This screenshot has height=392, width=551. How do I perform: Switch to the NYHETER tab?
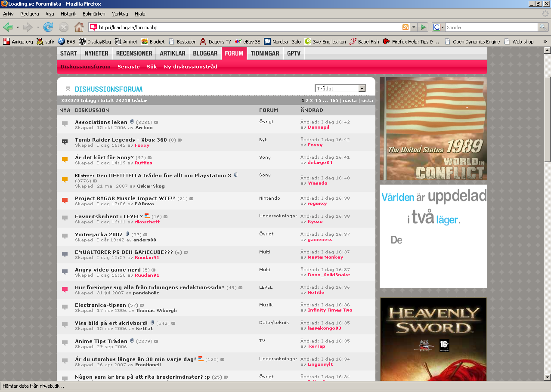click(96, 53)
